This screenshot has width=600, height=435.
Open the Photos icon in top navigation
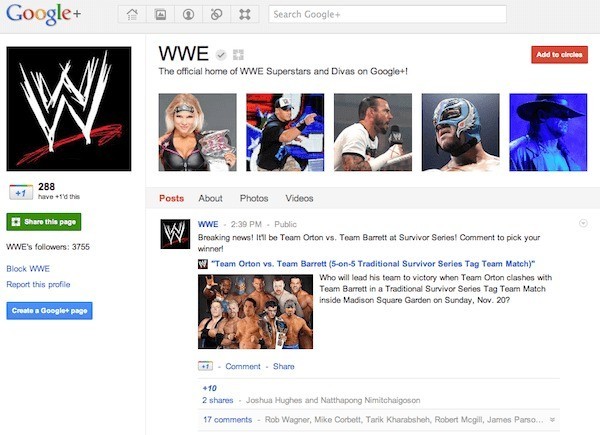[160, 14]
